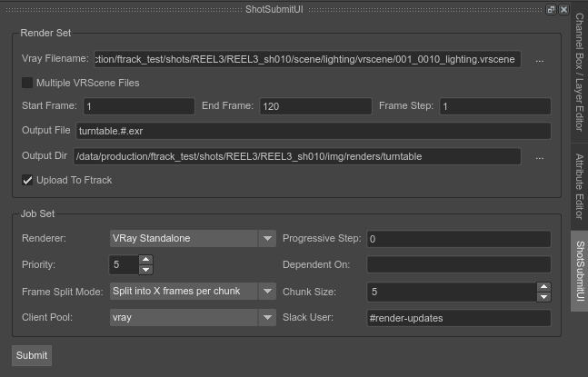
Task: Click the empty Dependent On field
Action: click(459, 264)
